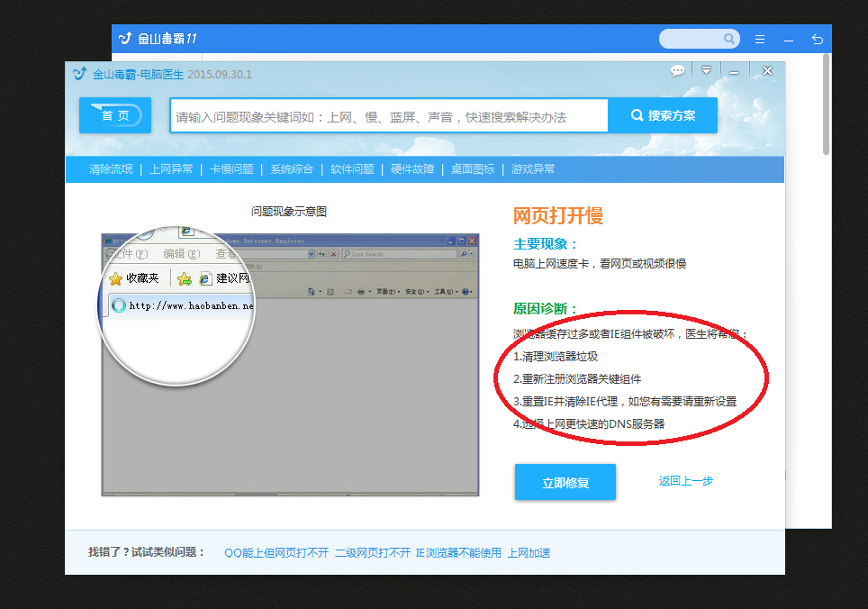The width and height of the screenshot is (868, 609).
Task: Click the 立即修复 repair button
Action: point(565,482)
